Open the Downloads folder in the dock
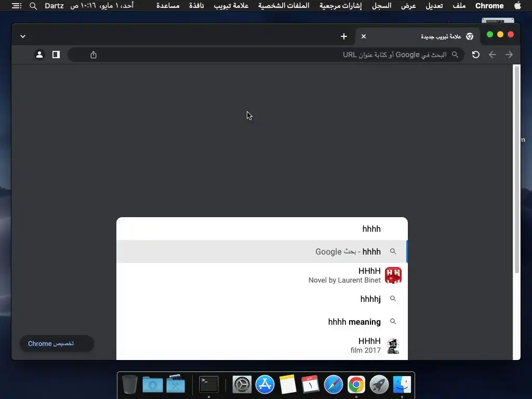 [152, 385]
